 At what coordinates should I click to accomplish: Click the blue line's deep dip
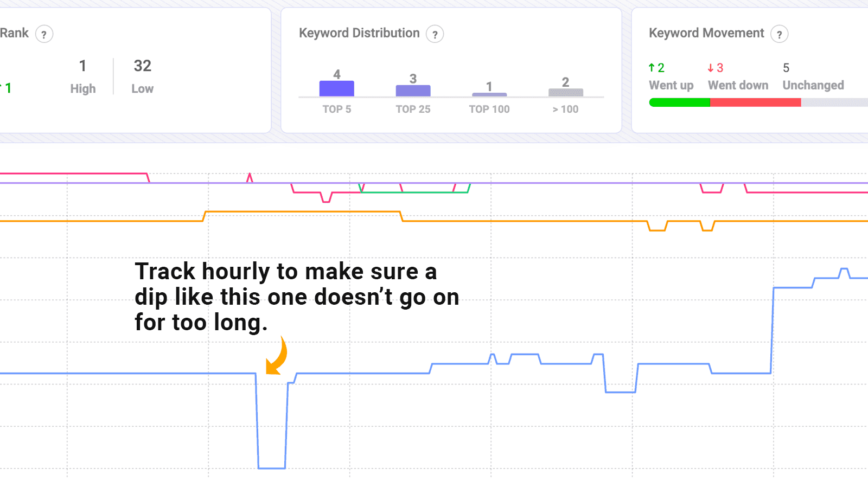[272, 467]
